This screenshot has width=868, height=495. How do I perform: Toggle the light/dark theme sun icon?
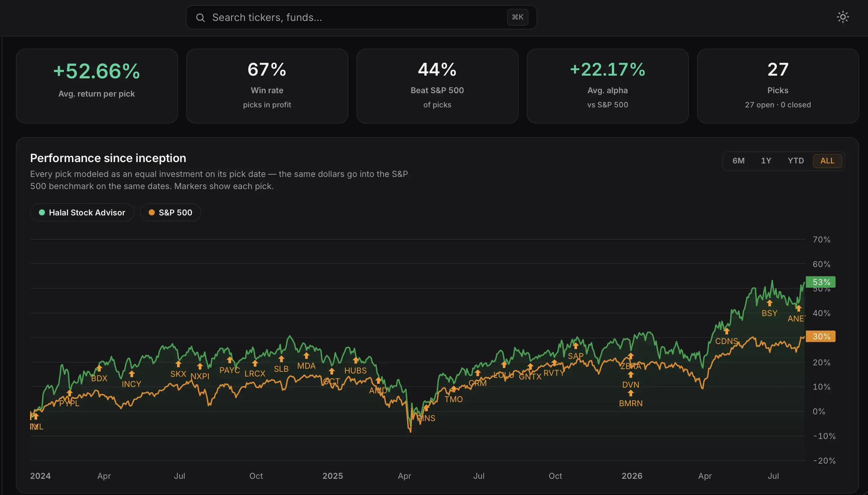[843, 17]
